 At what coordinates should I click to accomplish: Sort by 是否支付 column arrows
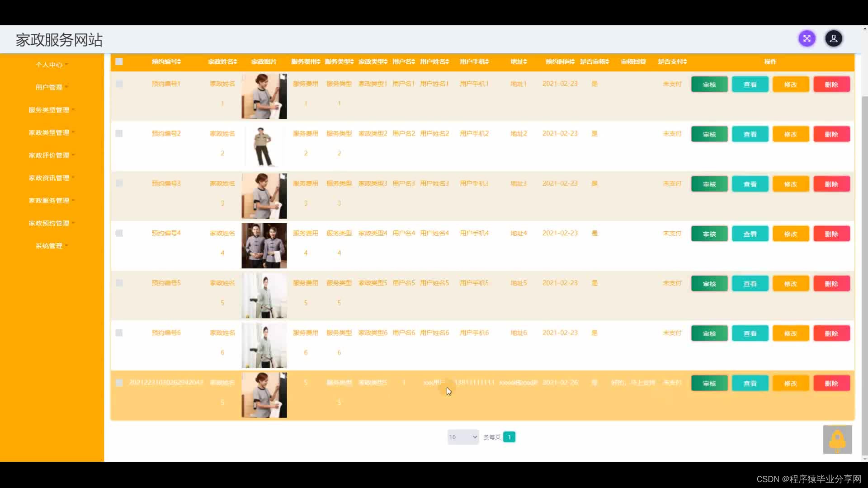(685, 62)
